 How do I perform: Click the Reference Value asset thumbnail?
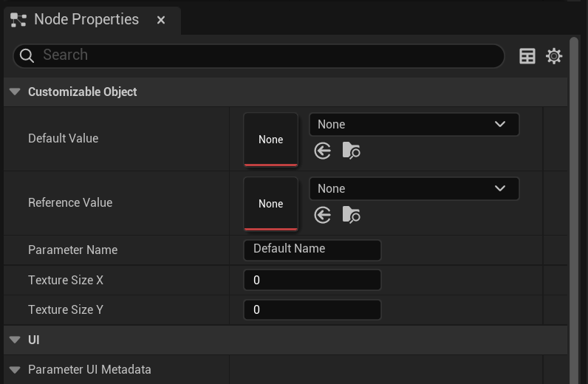tap(271, 204)
